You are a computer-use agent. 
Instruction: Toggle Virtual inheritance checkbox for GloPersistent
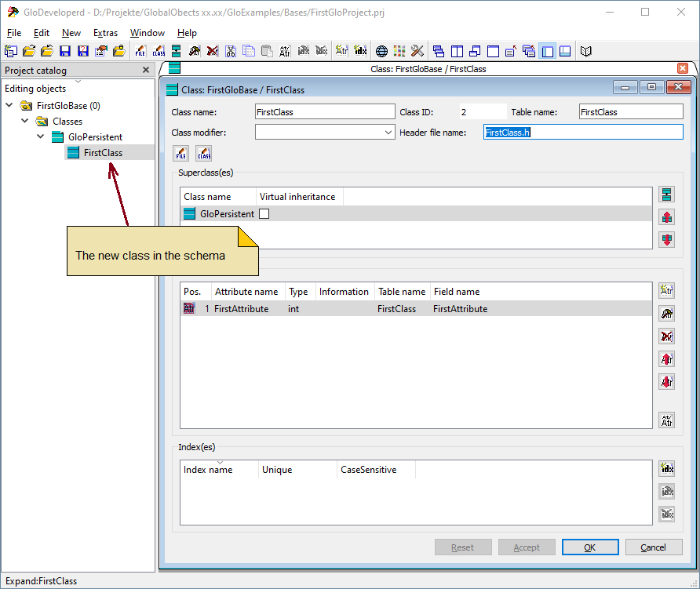(x=264, y=213)
